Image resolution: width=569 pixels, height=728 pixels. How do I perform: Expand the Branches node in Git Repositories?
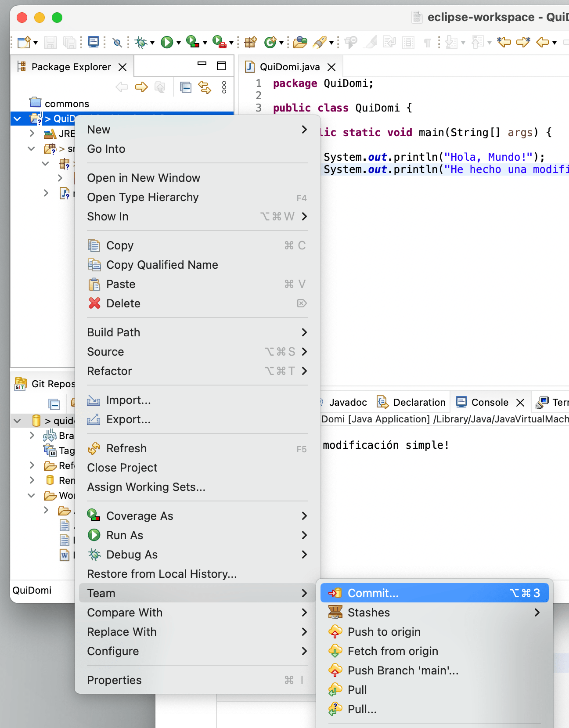(x=32, y=435)
